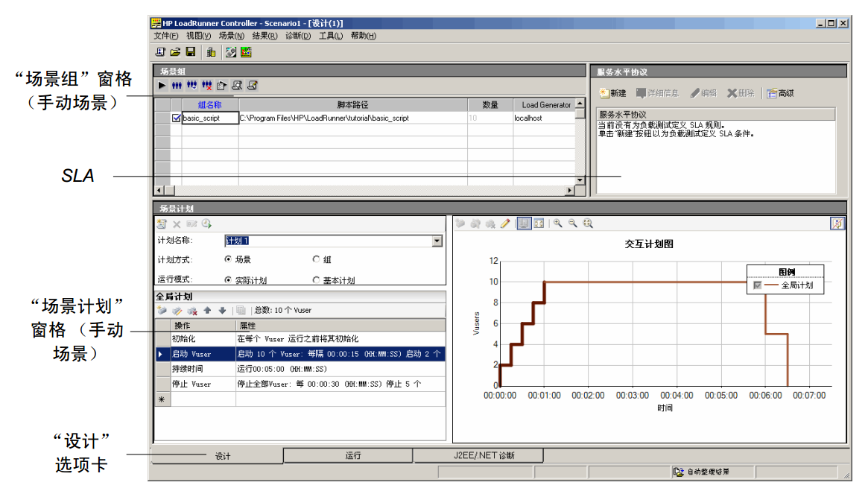Click the pencil edit icon above graph
Image resolution: width=868 pixels, height=491 pixels.
pos(505,223)
